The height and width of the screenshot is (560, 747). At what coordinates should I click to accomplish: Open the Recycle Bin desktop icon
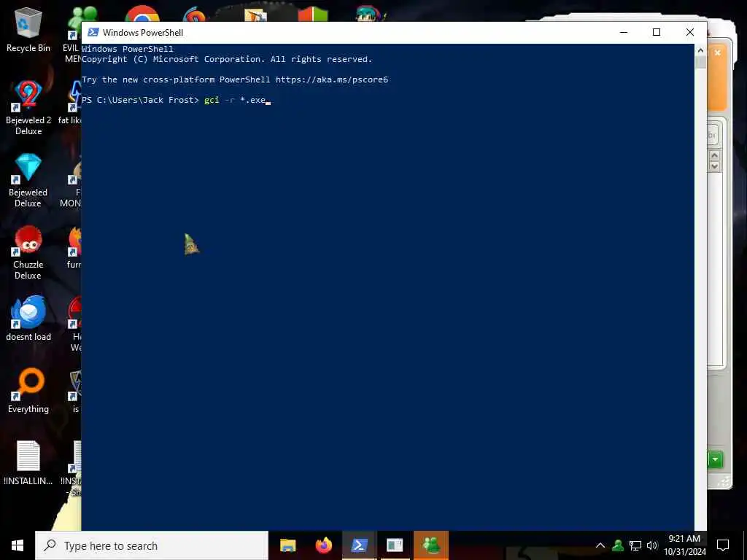tap(28, 29)
